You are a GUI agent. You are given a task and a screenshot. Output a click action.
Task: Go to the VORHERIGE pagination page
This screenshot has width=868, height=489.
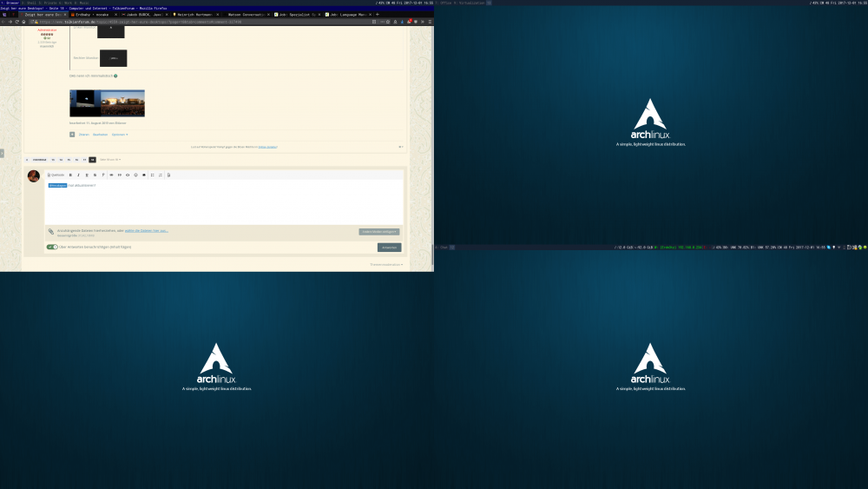pyautogui.click(x=39, y=160)
